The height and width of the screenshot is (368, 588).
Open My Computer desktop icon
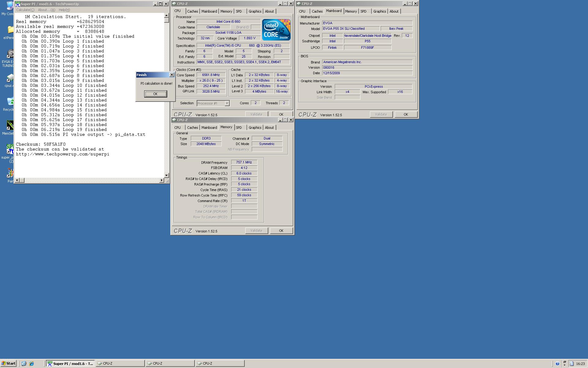pos(8,8)
